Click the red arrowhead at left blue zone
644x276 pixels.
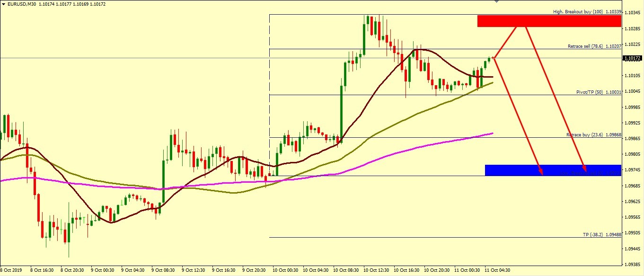click(x=540, y=172)
